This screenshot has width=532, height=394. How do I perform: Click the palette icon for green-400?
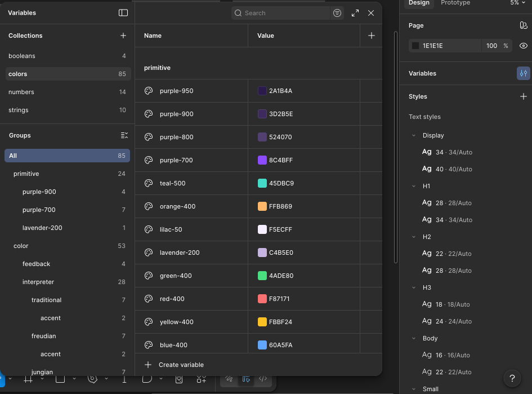tap(149, 276)
